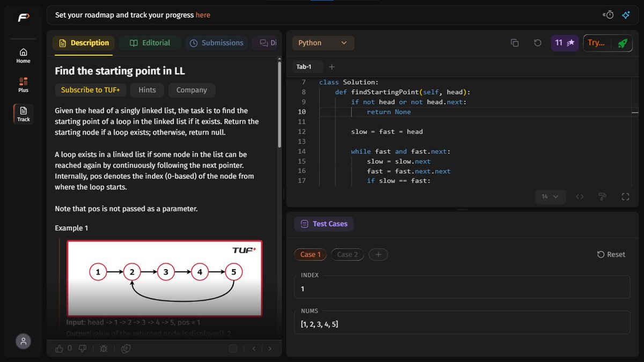
Task: Click the INDEX input field
Action: coord(462,287)
